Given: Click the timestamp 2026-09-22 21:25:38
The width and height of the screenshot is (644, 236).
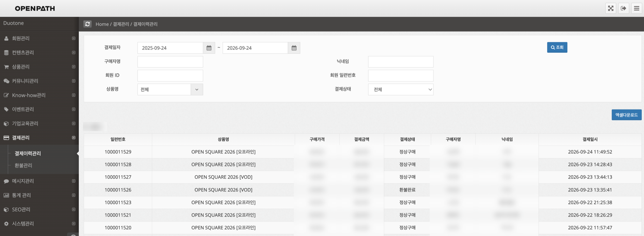Looking at the screenshot, I should tap(590, 202).
